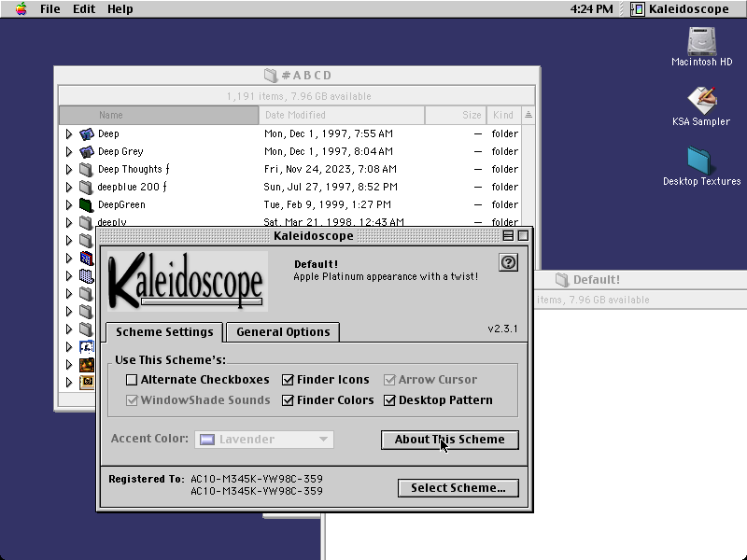Image resolution: width=747 pixels, height=560 pixels.
Task: Open the File menu
Action: (x=50, y=9)
